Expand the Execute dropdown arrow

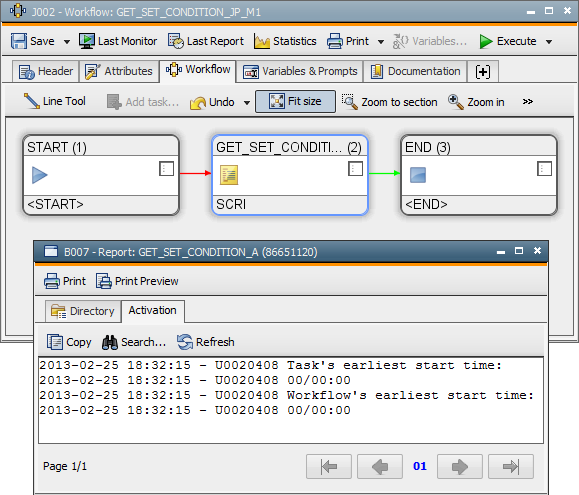coord(549,42)
